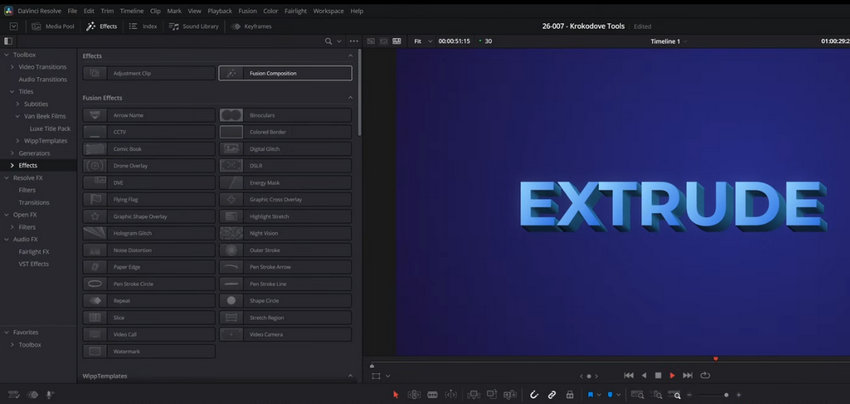Select VST Effects in the sidebar
Image resolution: width=850 pixels, height=404 pixels.
click(34, 264)
